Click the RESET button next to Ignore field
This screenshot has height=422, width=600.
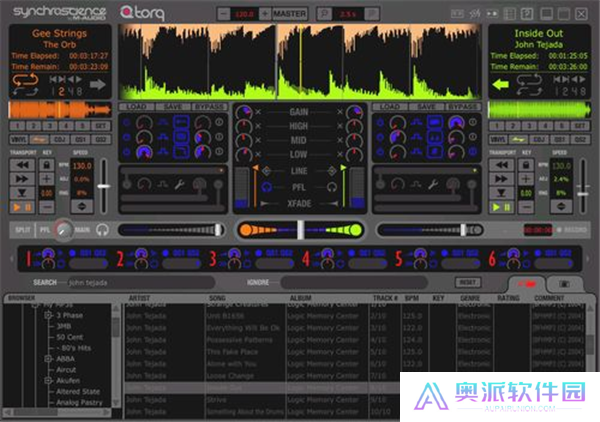pyautogui.click(x=468, y=282)
